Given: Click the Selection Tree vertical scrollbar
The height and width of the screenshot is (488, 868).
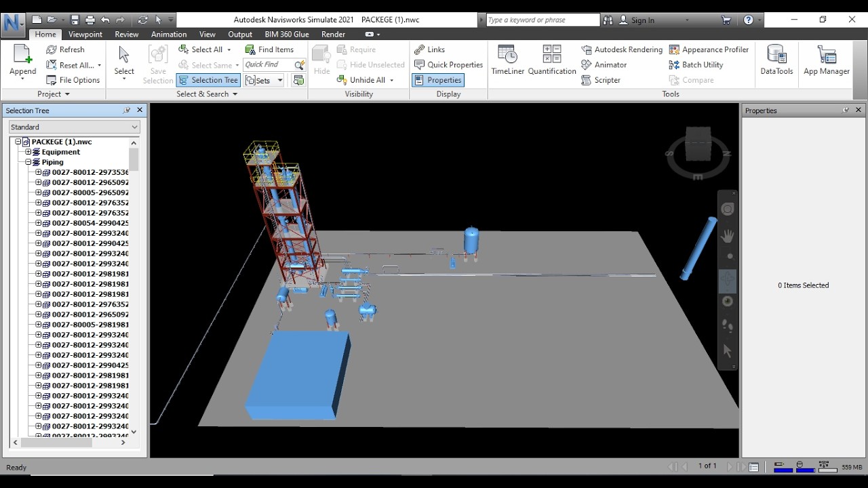Looking at the screenshot, I should pyautogui.click(x=134, y=160).
